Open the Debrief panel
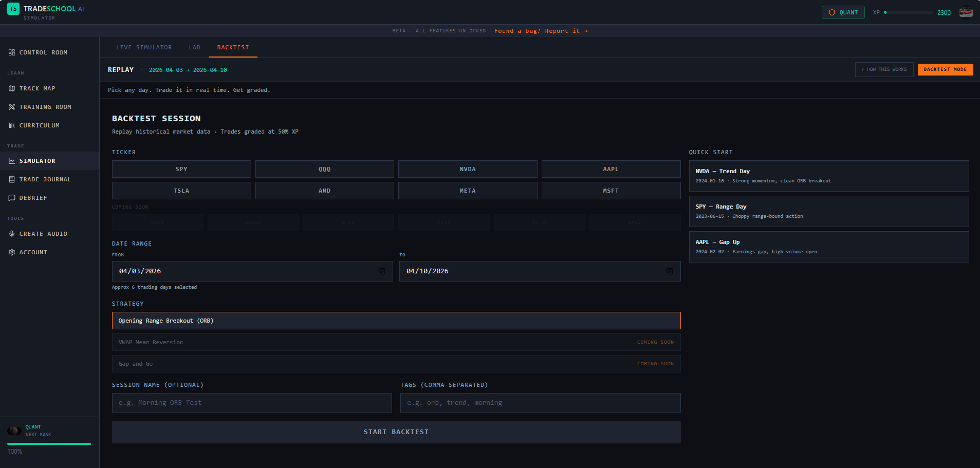The image size is (980, 468). (33, 197)
